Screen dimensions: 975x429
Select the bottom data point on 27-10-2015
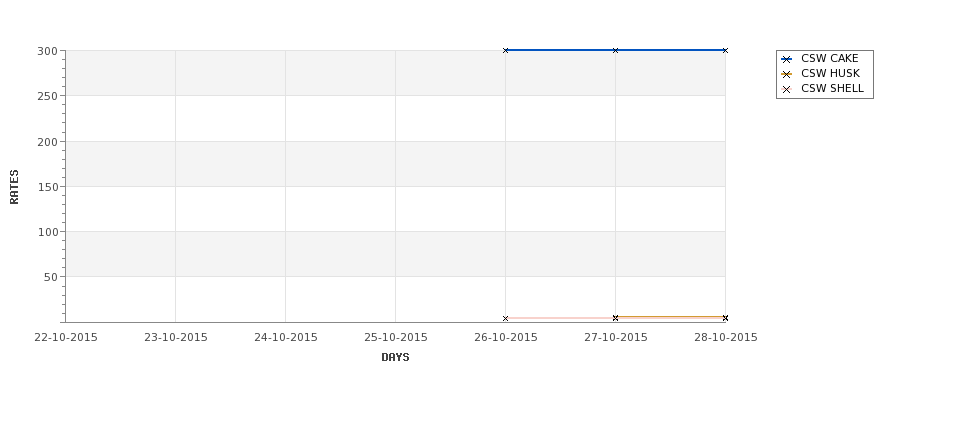pyautogui.click(x=616, y=318)
